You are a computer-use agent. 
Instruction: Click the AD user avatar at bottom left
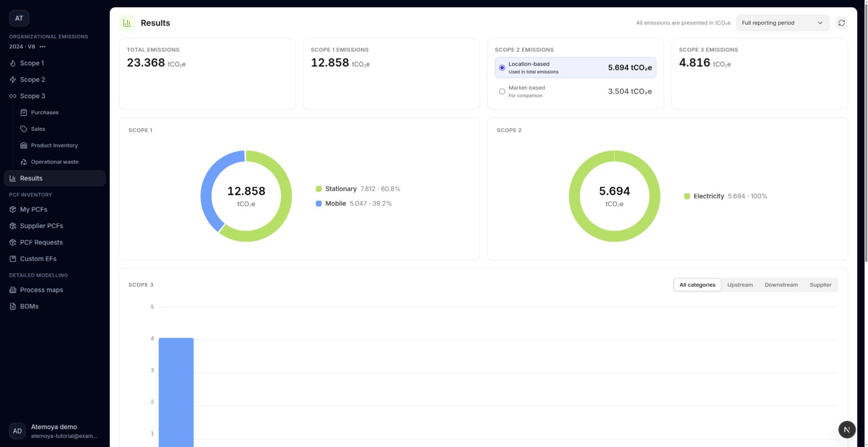[17, 431]
